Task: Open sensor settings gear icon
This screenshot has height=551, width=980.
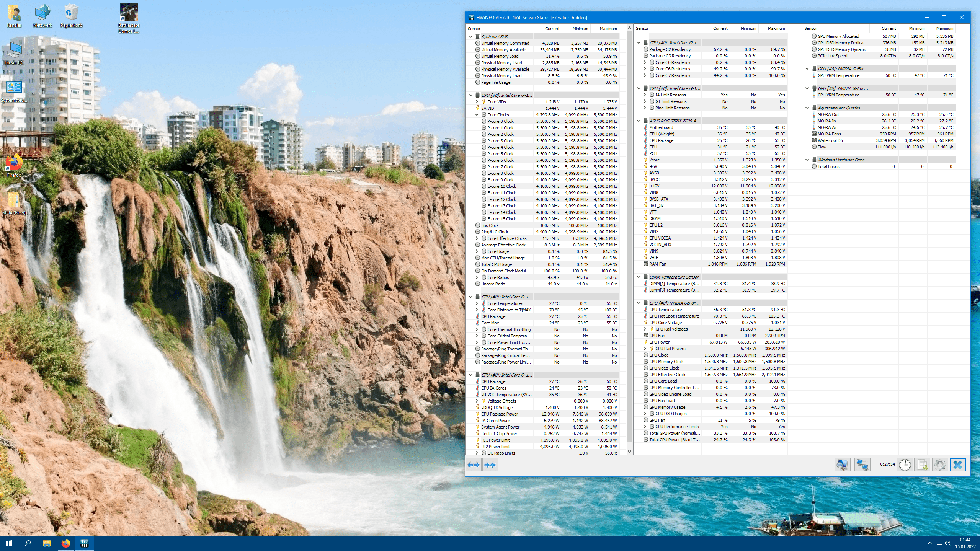Action: coord(940,465)
